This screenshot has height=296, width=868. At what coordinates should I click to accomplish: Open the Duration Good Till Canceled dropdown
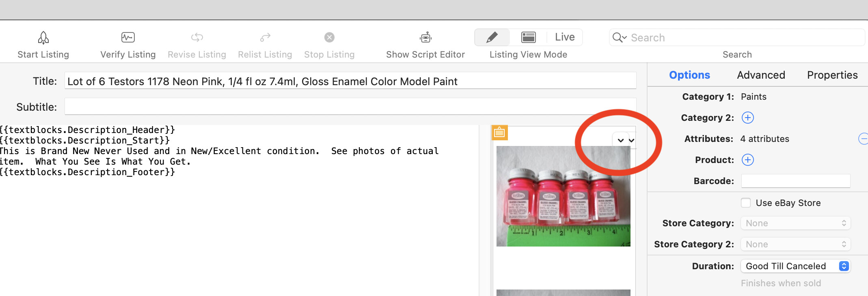[795, 266]
